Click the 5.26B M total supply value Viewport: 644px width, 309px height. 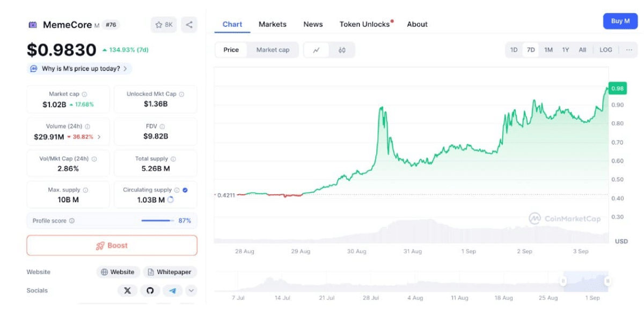(x=156, y=168)
